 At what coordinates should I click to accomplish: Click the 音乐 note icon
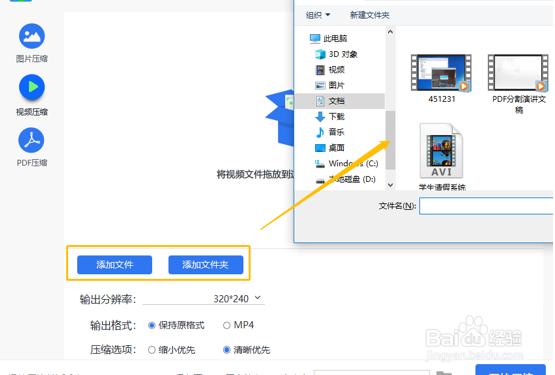pyautogui.click(x=320, y=132)
